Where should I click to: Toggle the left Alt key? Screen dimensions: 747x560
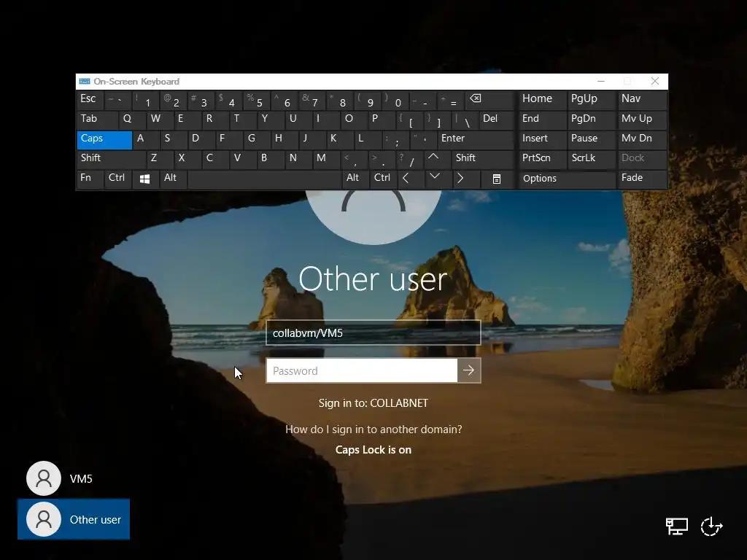173,179
